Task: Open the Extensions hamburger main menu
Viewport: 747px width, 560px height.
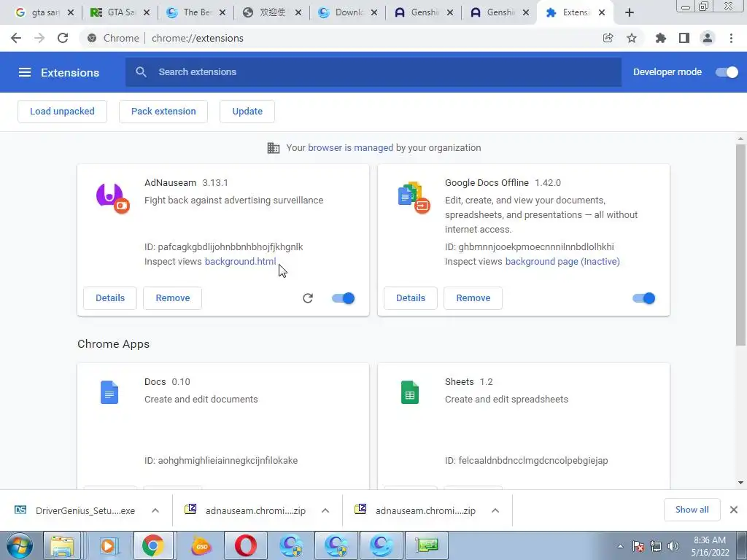Action: (x=25, y=72)
